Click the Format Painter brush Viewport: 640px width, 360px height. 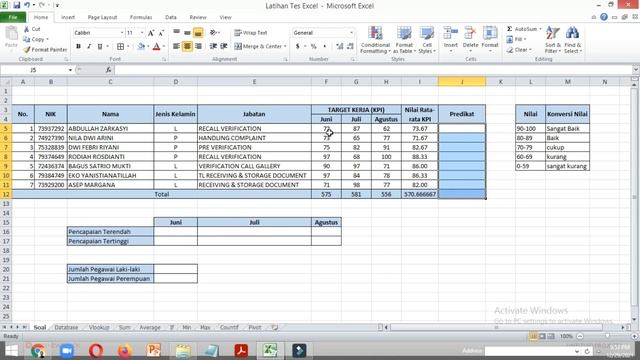[27, 49]
